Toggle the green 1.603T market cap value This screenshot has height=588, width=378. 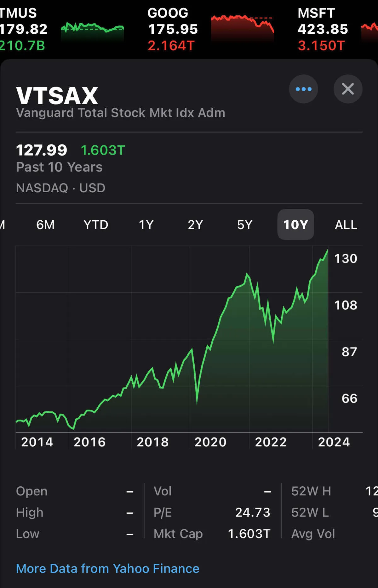(103, 150)
